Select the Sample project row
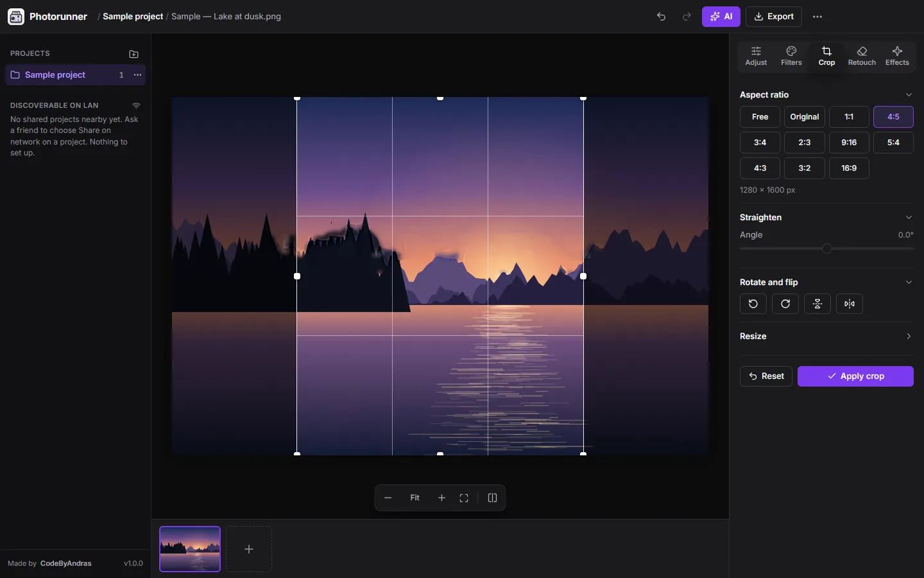The image size is (924, 578). [x=76, y=75]
